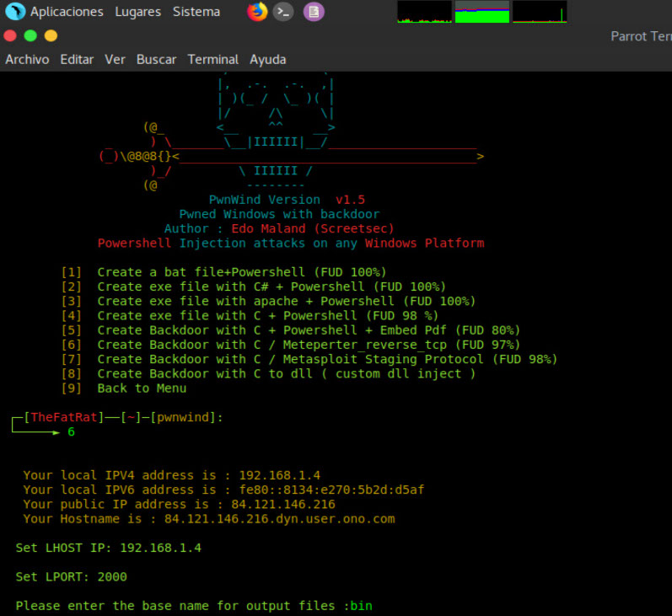Screen dimensions: 672x616
Task: Open the Ver menu
Action: click(115, 60)
